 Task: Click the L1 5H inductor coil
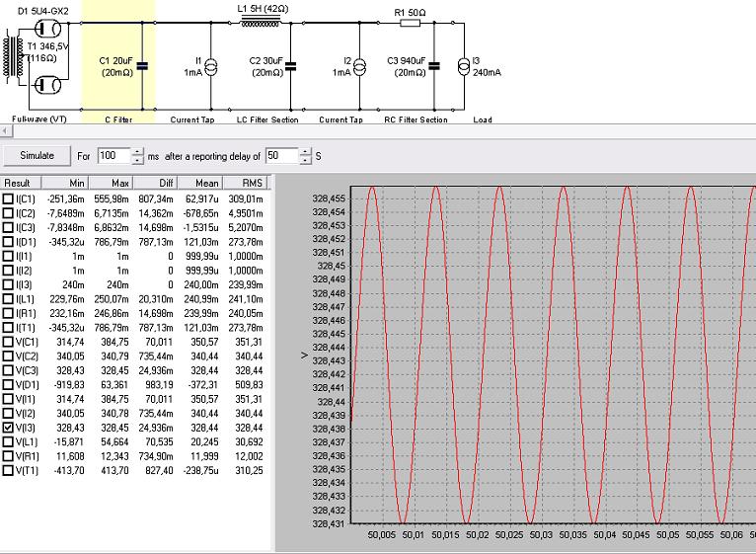pyautogui.click(x=261, y=22)
